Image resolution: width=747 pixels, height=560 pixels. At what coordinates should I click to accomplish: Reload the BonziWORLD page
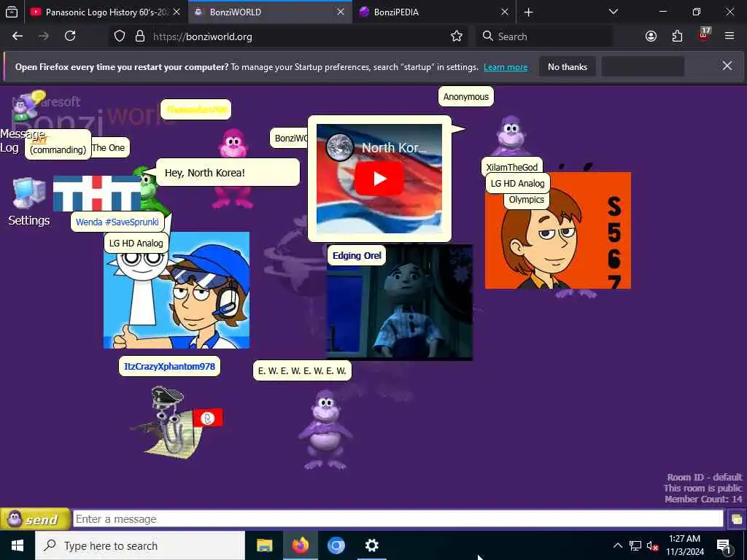[x=70, y=36]
